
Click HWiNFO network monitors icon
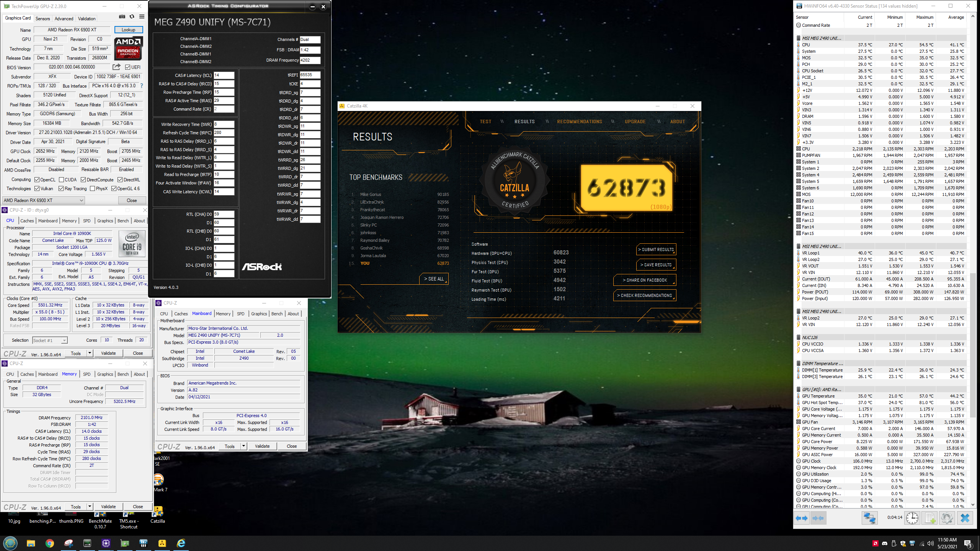[x=869, y=518]
